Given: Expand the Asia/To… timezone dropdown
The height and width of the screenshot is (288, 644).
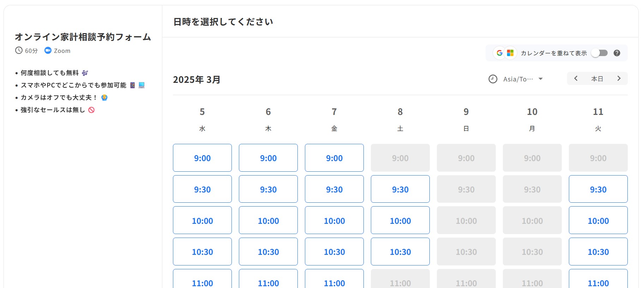Looking at the screenshot, I should coord(523,79).
